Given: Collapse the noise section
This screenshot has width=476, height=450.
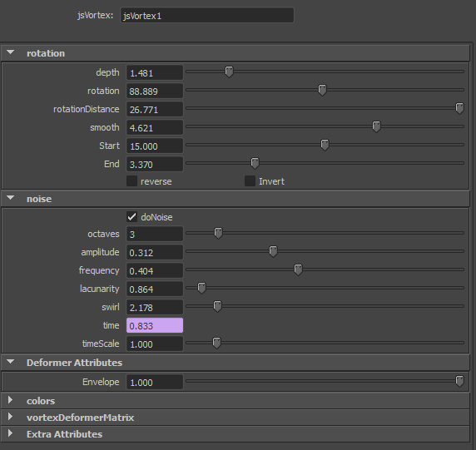Looking at the screenshot, I should [x=10, y=198].
